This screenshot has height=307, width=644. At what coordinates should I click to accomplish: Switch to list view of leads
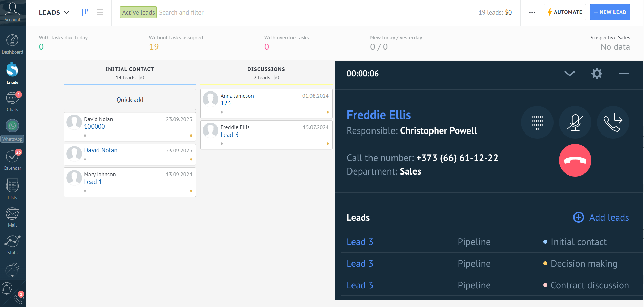(100, 12)
